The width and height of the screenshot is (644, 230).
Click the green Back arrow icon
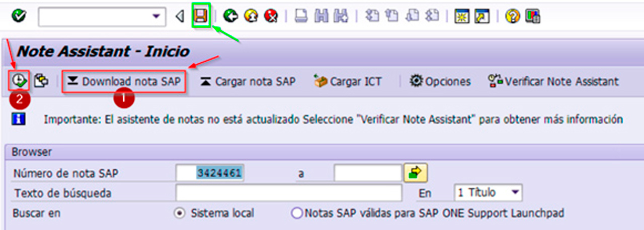(230, 17)
